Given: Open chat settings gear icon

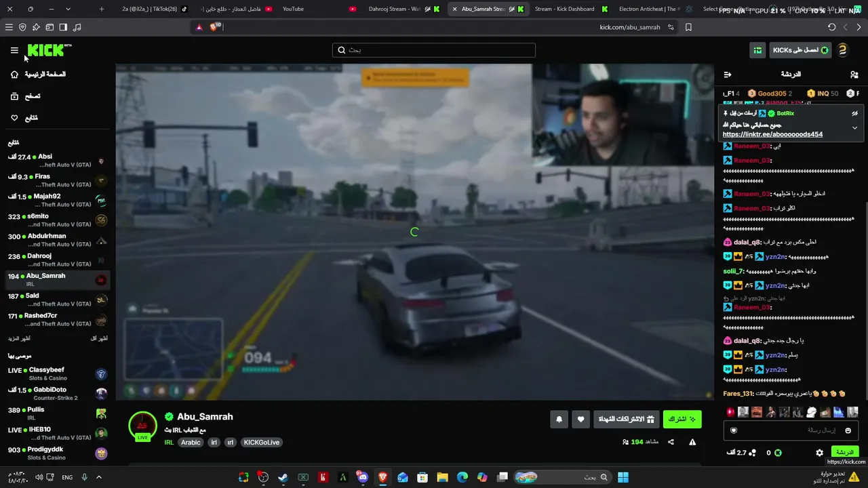Looking at the screenshot, I should point(819,453).
